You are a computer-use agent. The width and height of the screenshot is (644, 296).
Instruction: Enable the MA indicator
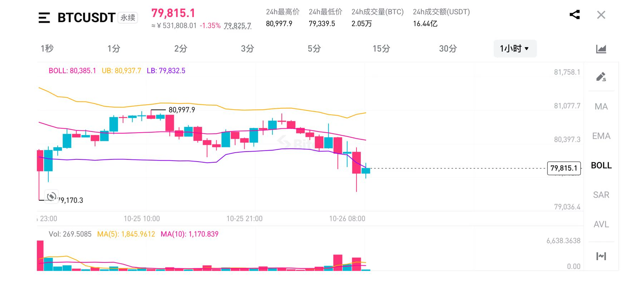pyautogui.click(x=601, y=107)
